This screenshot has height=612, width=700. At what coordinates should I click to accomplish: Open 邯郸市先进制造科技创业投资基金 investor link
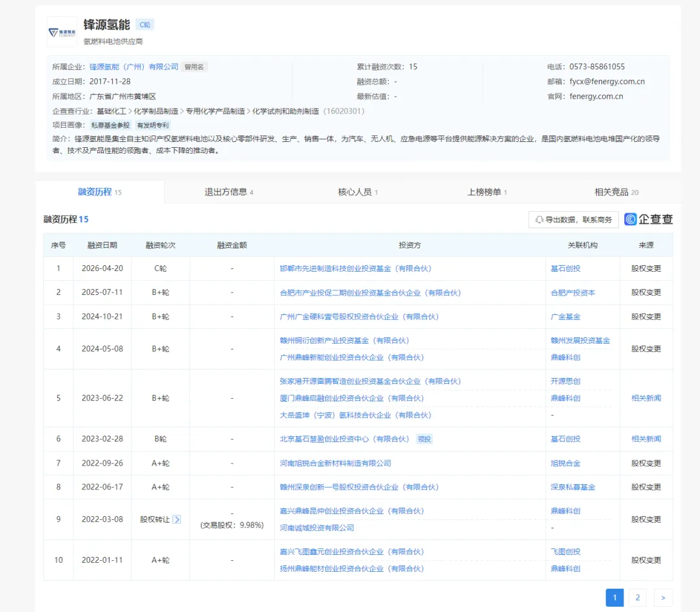(x=355, y=268)
